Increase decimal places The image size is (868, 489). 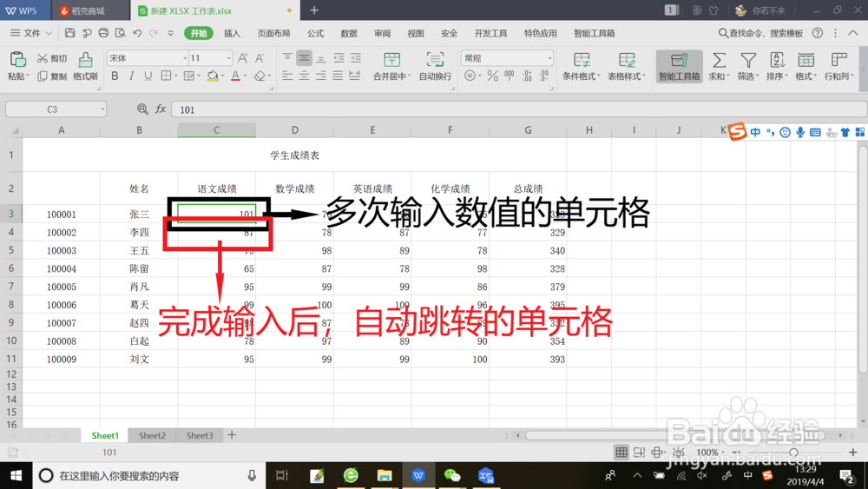pos(527,76)
